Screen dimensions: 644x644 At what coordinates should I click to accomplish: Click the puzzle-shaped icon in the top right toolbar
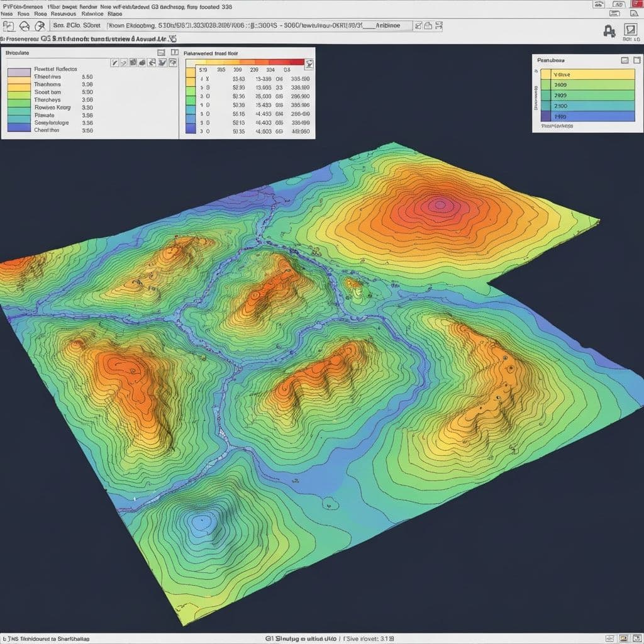pos(608,30)
